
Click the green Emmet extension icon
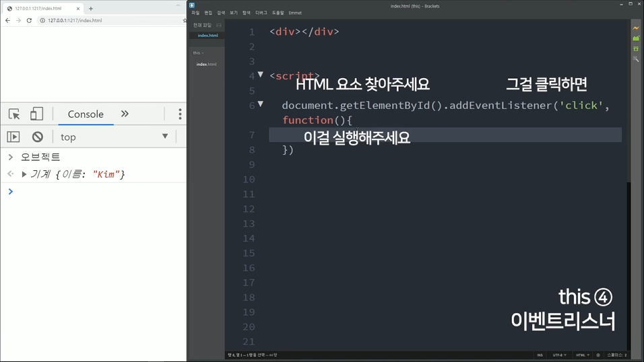click(636, 48)
